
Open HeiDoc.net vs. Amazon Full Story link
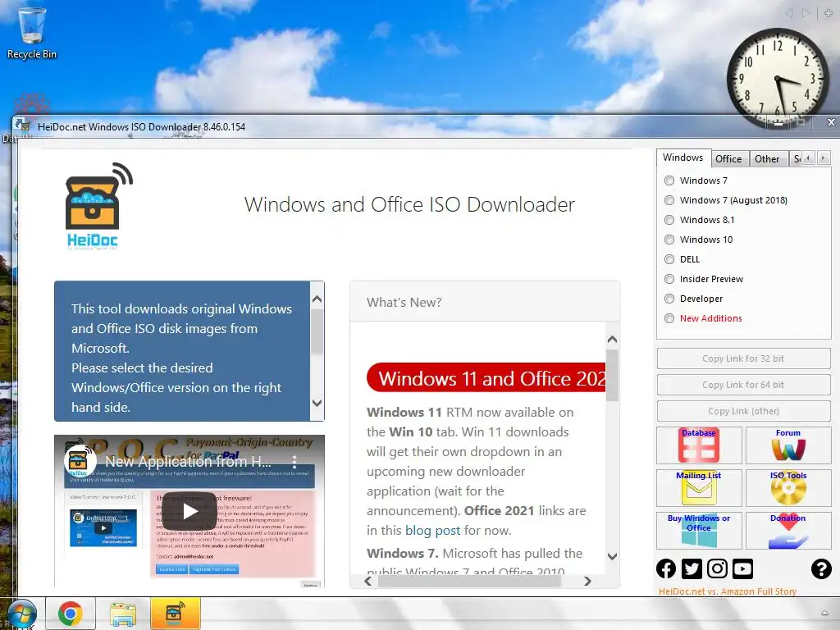[x=728, y=591]
